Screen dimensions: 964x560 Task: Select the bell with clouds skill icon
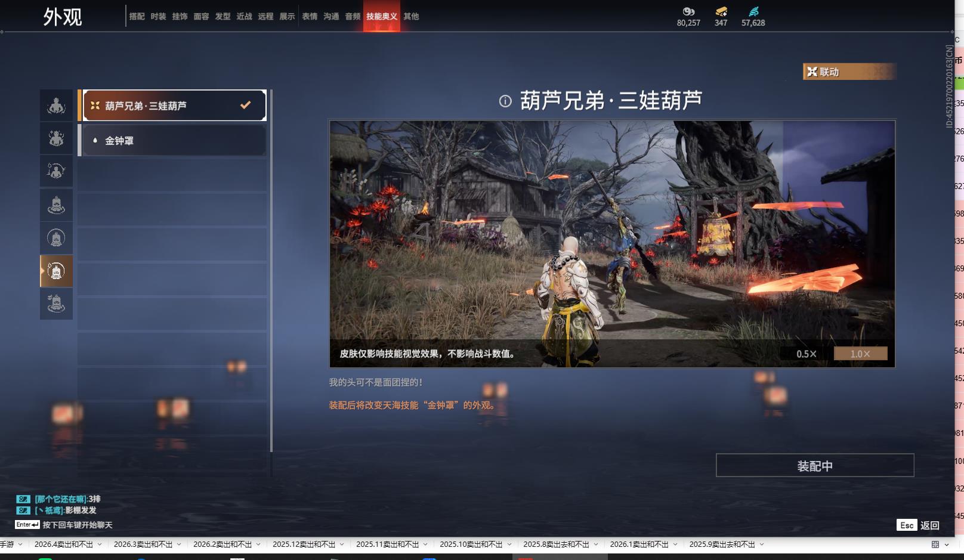(x=56, y=304)
